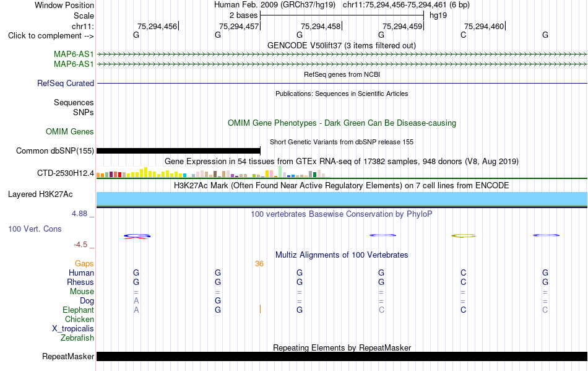Click the Human species label

[x=81, y=273]
